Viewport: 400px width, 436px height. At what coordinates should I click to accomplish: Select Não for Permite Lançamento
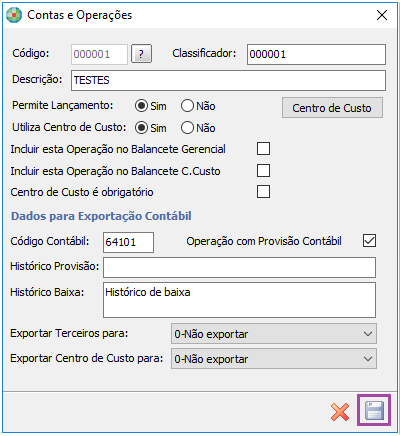(187, 106)
